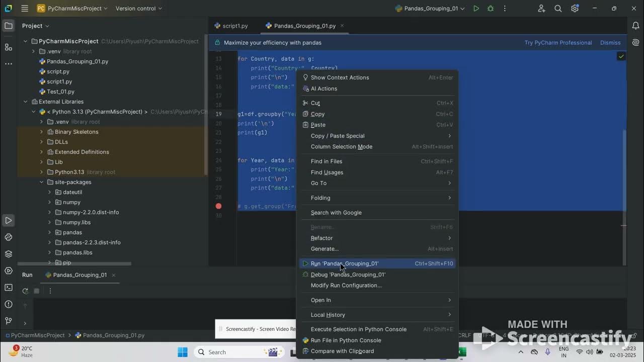Dismiss the pandas efficiency banner
The height and width of the screenshot is (362, 644).
[610, 42]
